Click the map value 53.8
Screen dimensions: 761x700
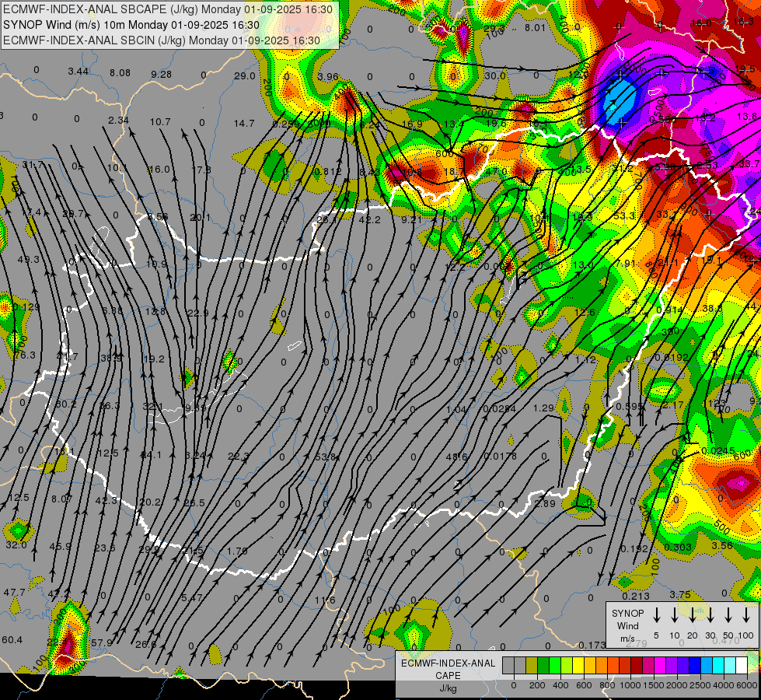pos(326,457)
